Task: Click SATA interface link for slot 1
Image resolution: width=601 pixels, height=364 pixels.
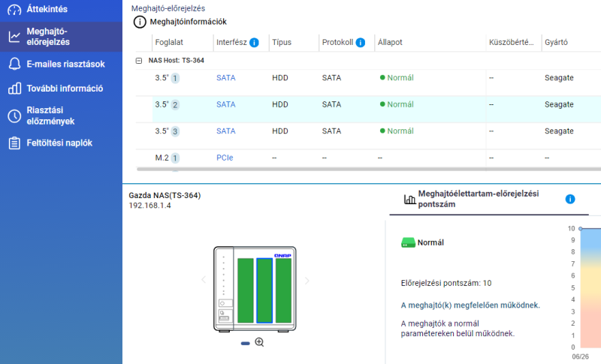Action: click(x=226, y=78)
